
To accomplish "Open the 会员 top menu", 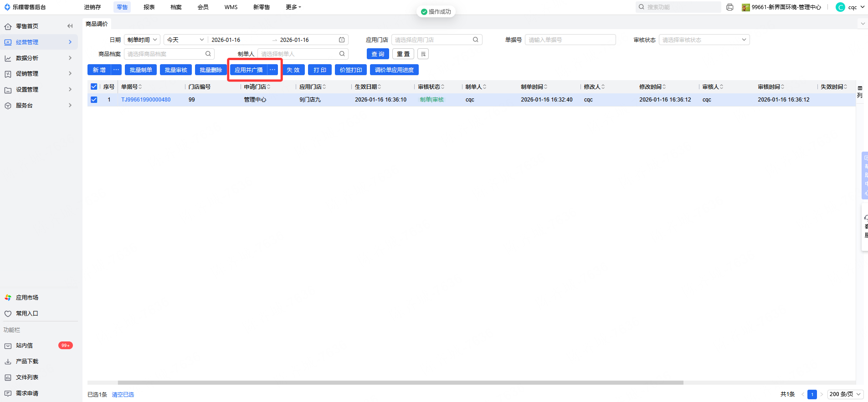I will [203, 7].
